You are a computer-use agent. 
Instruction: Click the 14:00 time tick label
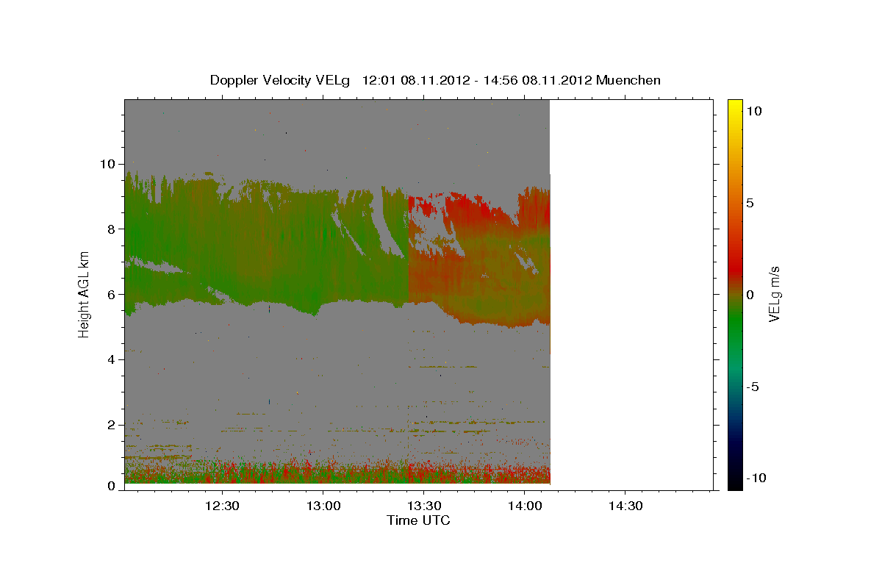pyautogui.click(x=524, y=506)
